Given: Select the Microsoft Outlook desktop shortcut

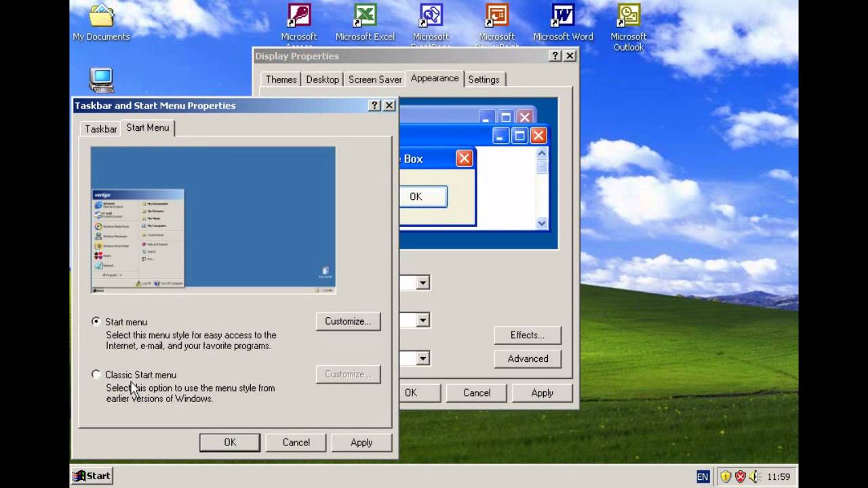Looking at the screenshot, I should [x=629, y=27].
